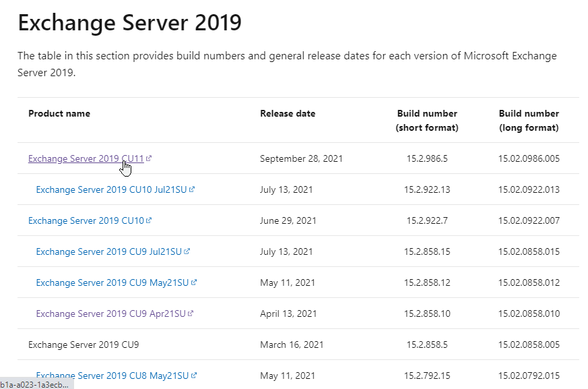Click short build number 15.2.922.7
Screen dimensions: 588x389
(427, 220)
